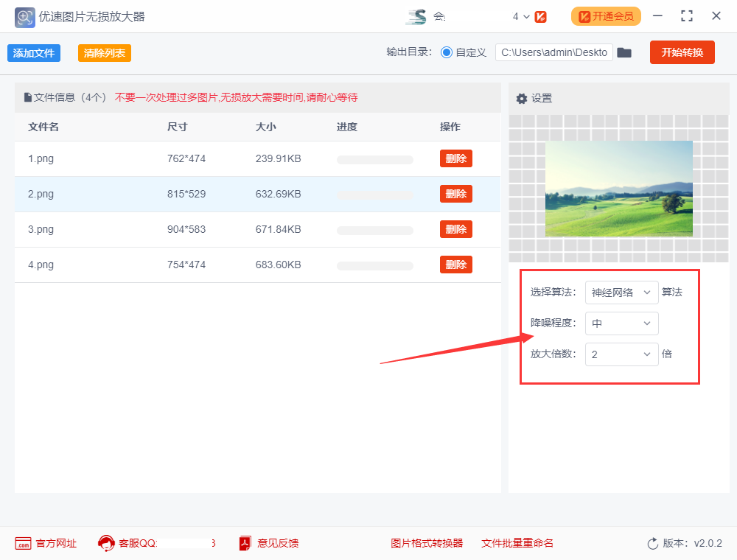Click the app logo icon in title bar
737x560 pixels.
point(24,15)
